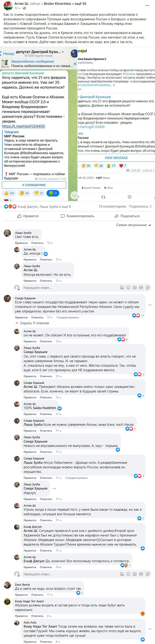The width and height of the screenshot is (155, 644).
Task: Toggle the heart like under the tweet
Action: click(129, 197)
